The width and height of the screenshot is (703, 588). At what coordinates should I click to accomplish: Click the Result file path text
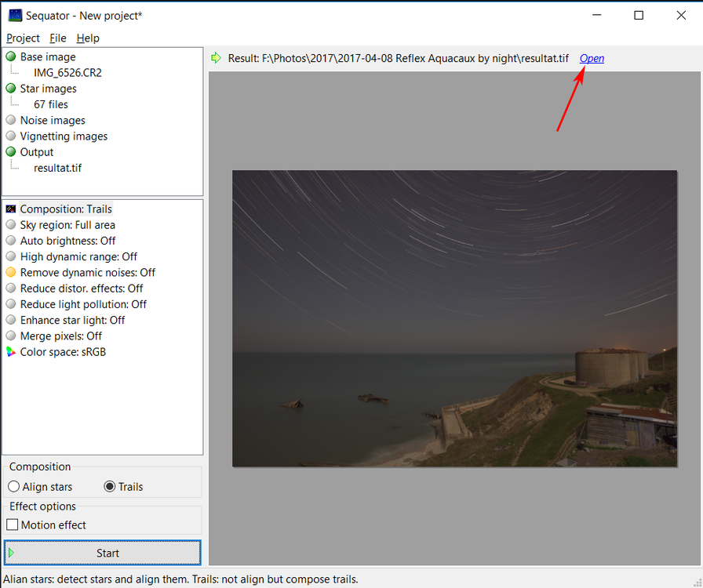(x=398, y=58)
